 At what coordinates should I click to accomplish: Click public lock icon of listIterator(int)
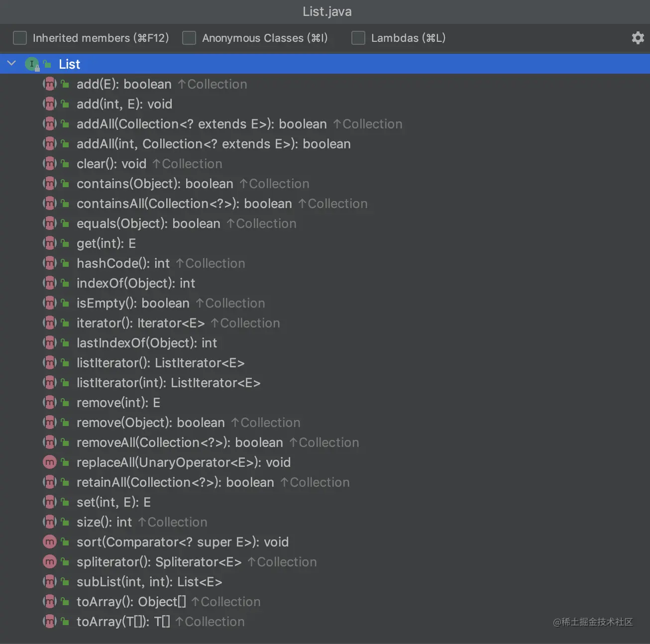click(x=65, y=383)
